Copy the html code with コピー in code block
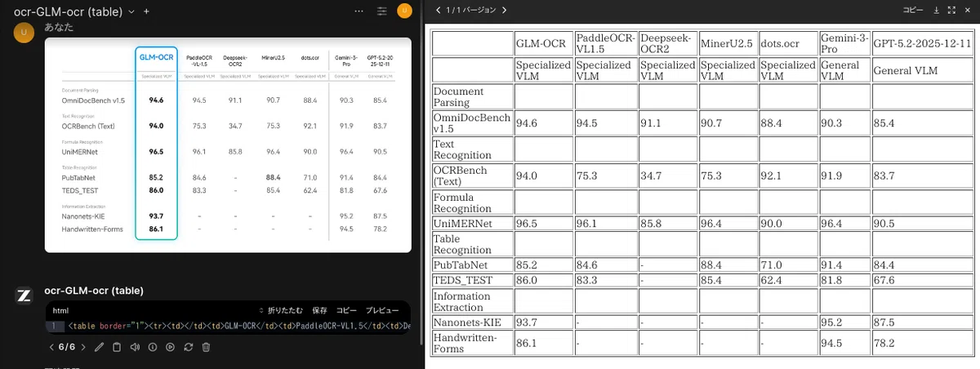Viewport: 980px width, 369px height. (346, 311)
